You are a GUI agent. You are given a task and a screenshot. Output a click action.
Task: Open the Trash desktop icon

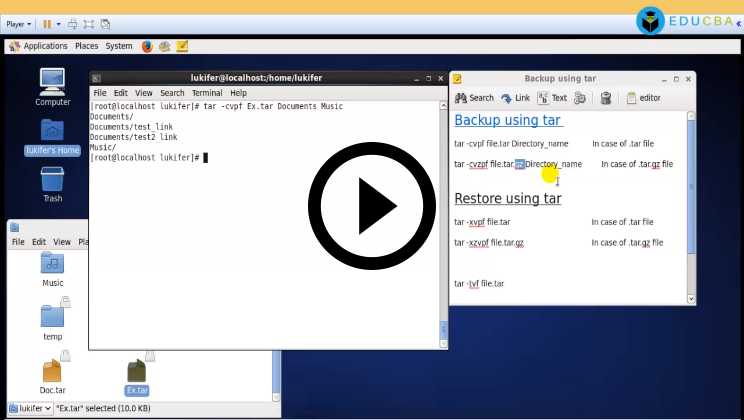click(x=53, y=180)
